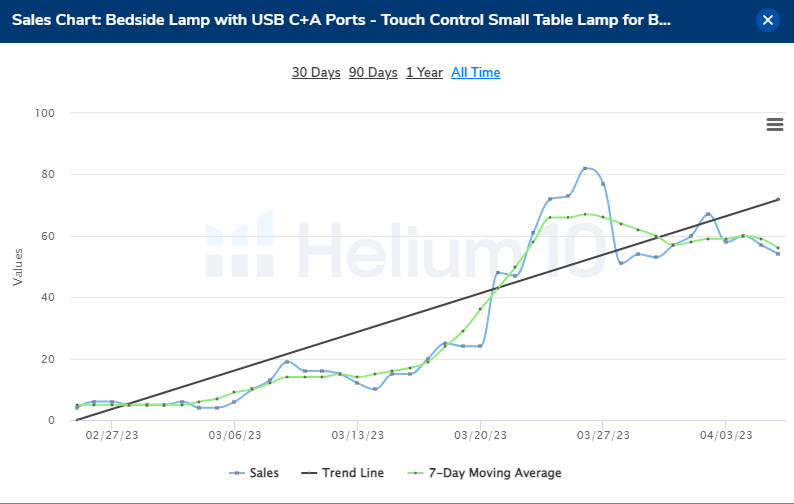This screenshot has width=794, height=504.
Task: Switch the range to 30 Days
Action: tap(316, 72)
